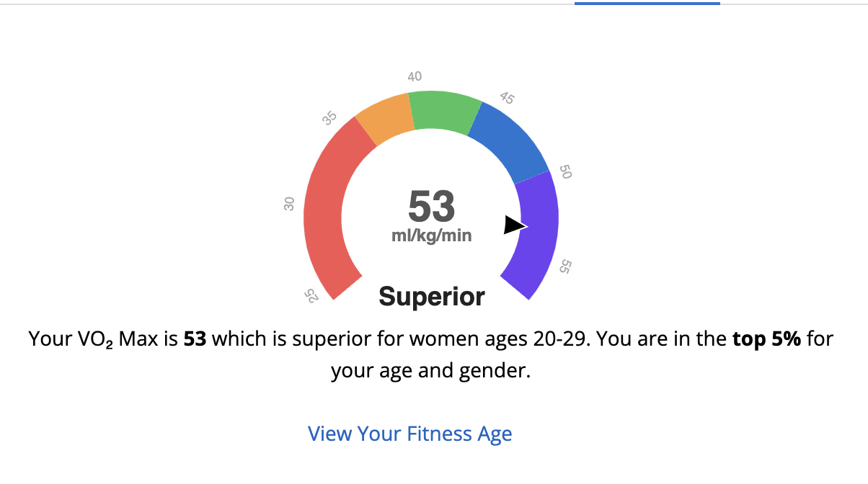Click the 40 tick label on gauge
The image size is (868, 484).
pos(415,77)
